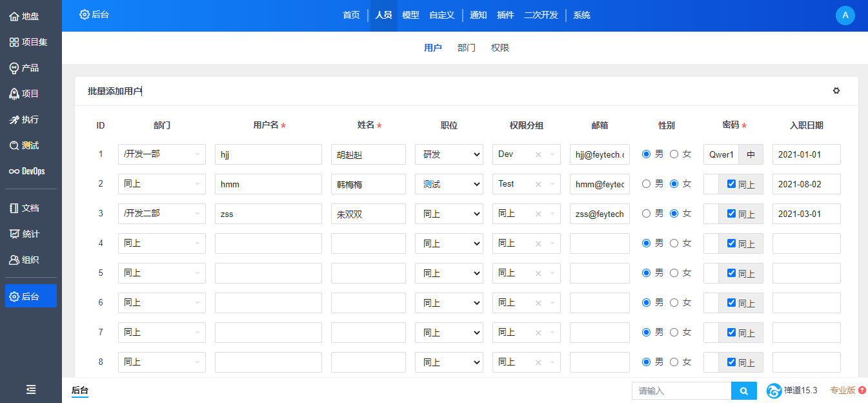Open position dropdown in row 4
This screenshot has height=403, width=868.
(x=449, y=243)
